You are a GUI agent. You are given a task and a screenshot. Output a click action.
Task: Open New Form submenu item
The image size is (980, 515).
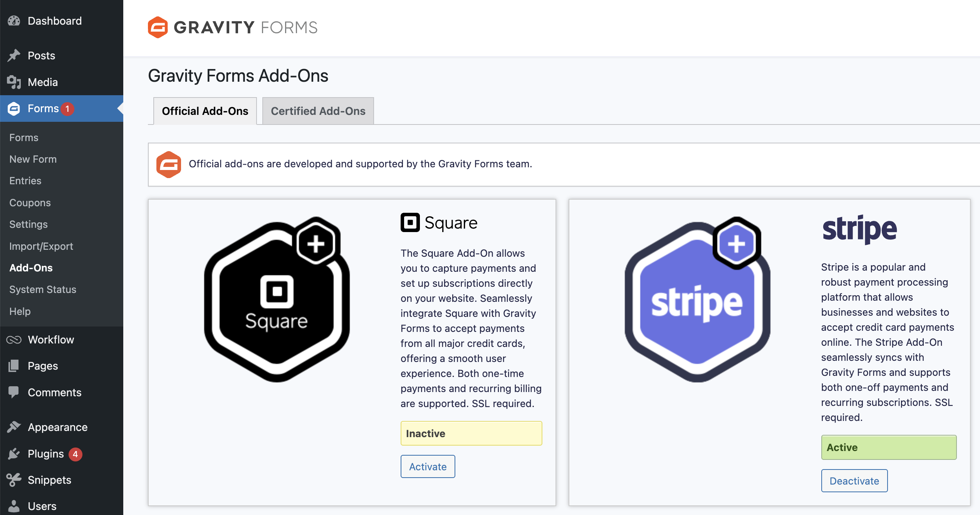(33, 159)
